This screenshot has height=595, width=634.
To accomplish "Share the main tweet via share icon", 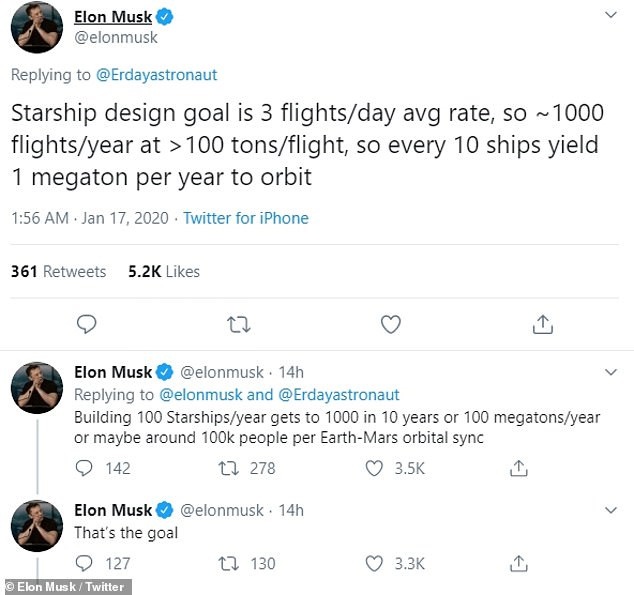I will pyautogui.click(x=543, y=324).
